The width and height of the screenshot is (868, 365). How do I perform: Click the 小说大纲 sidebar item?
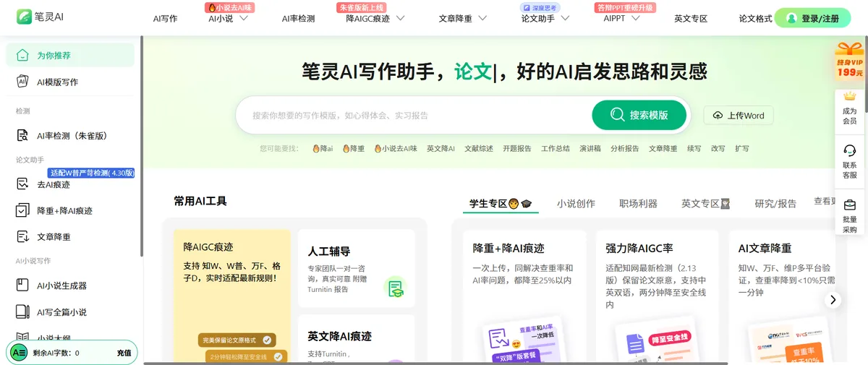pos(54,338)
